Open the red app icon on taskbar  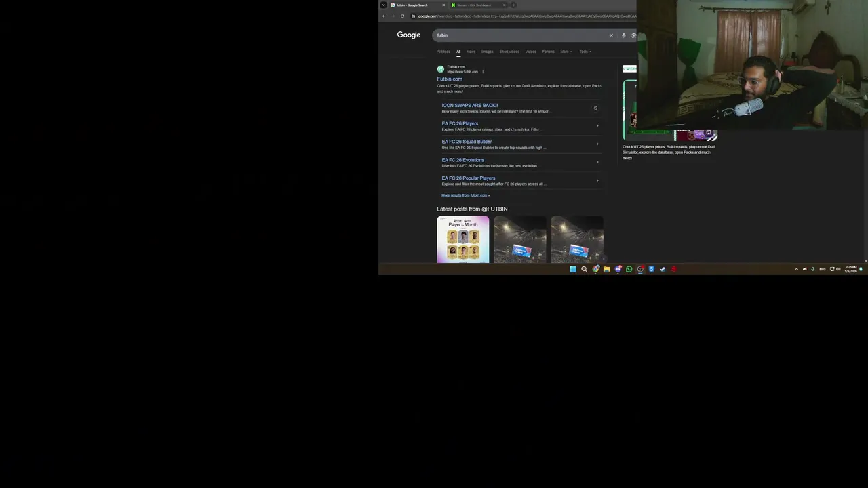(x=674, y=269)
